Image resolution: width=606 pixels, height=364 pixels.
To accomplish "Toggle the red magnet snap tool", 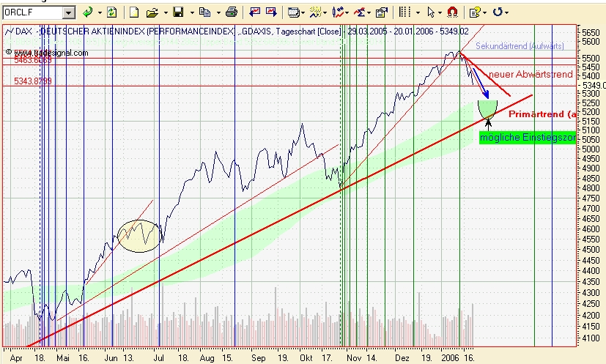I will (452, 12).
